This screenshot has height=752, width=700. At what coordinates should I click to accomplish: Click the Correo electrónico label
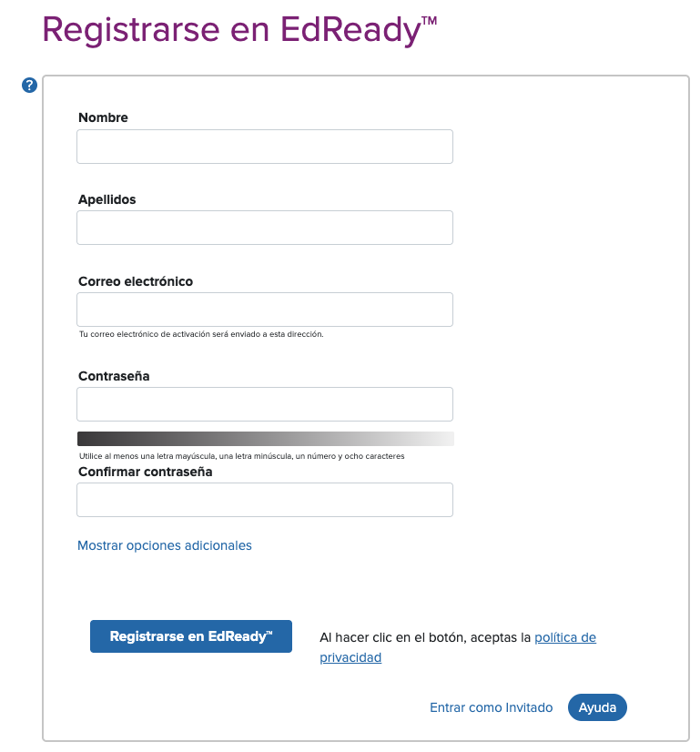(136, 281)
